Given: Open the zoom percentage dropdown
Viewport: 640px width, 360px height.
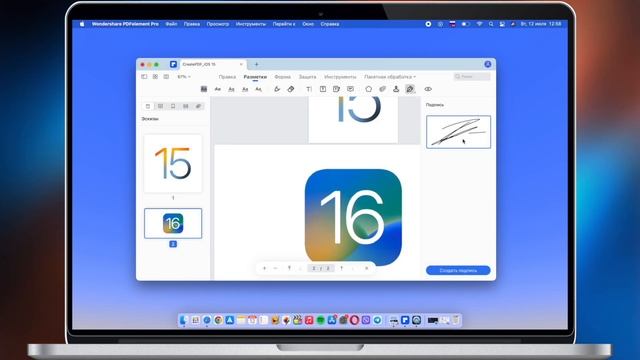Looking at the screenshot, I should pos(184,77).
